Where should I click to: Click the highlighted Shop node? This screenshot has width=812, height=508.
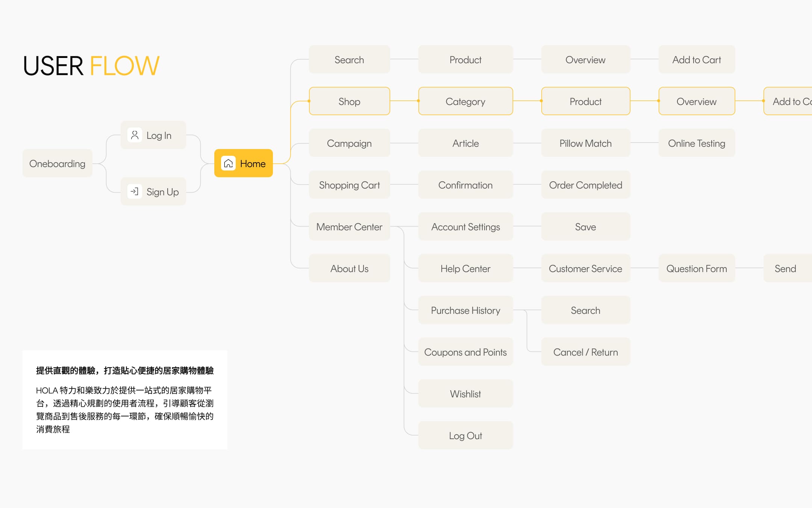(349, 101)
